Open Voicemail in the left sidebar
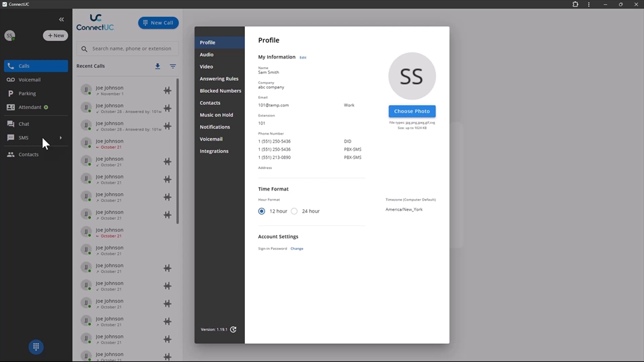This screenshot has width=644, height=362. 30,79
